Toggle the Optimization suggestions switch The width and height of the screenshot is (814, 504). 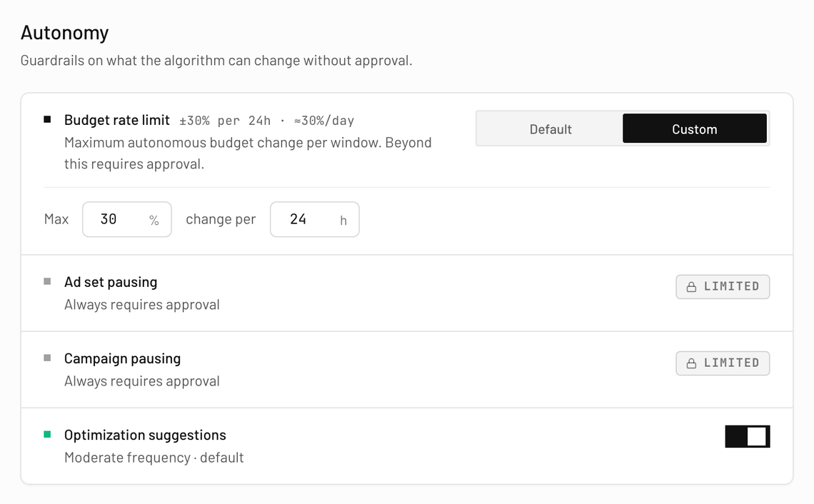[x=748, y=436]
